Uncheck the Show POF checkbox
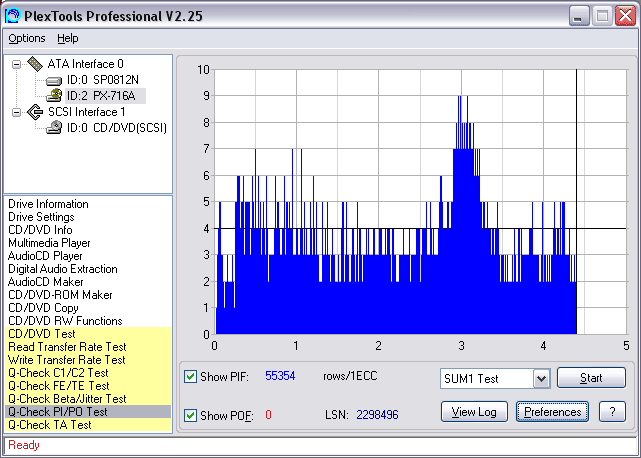This screenshot has height=458, width=641. (x=190, y=415)
